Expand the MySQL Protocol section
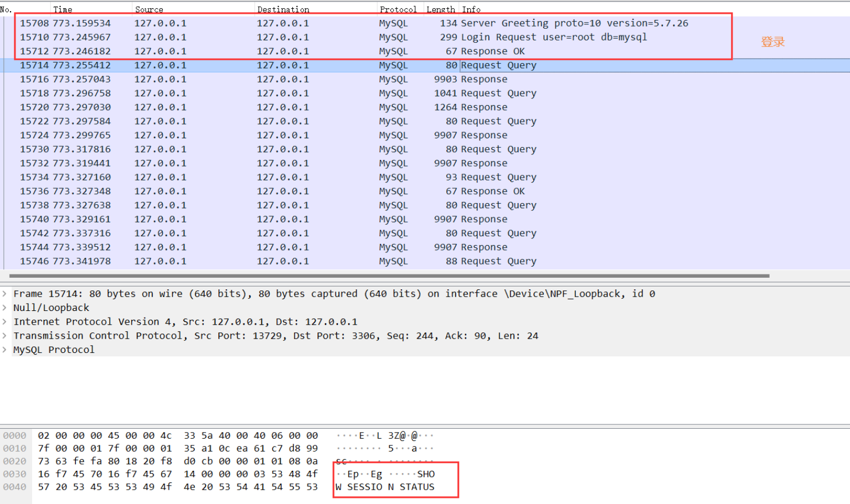Viewport: 850px width, 504px height. [6, 350]
